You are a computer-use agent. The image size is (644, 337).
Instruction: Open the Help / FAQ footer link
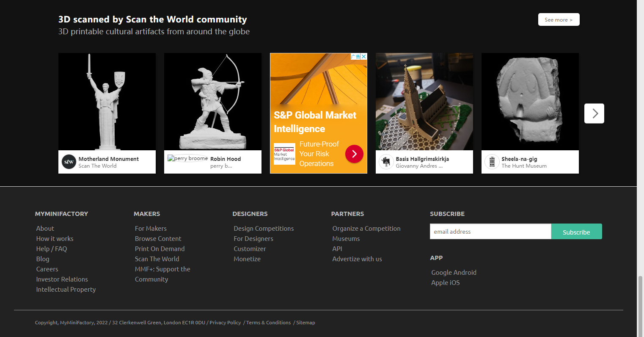(52, 249)
